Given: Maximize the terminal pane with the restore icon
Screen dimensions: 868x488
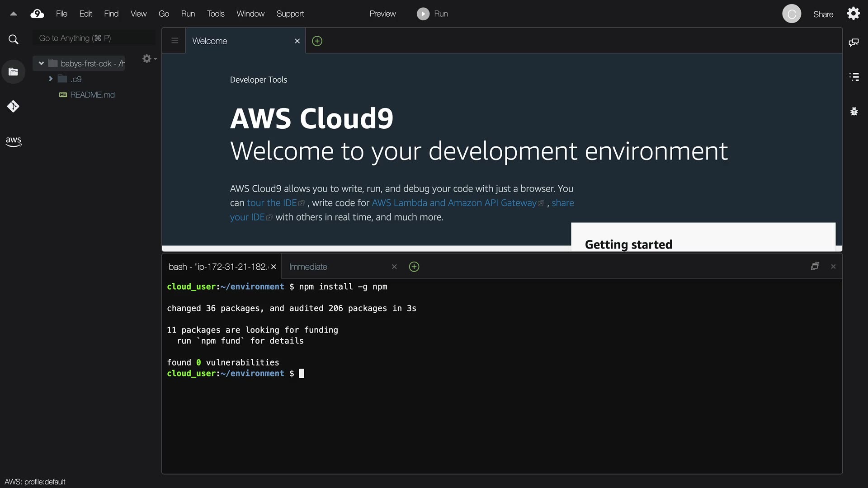Looking at the screenshot, I should [x=815, y=267].
